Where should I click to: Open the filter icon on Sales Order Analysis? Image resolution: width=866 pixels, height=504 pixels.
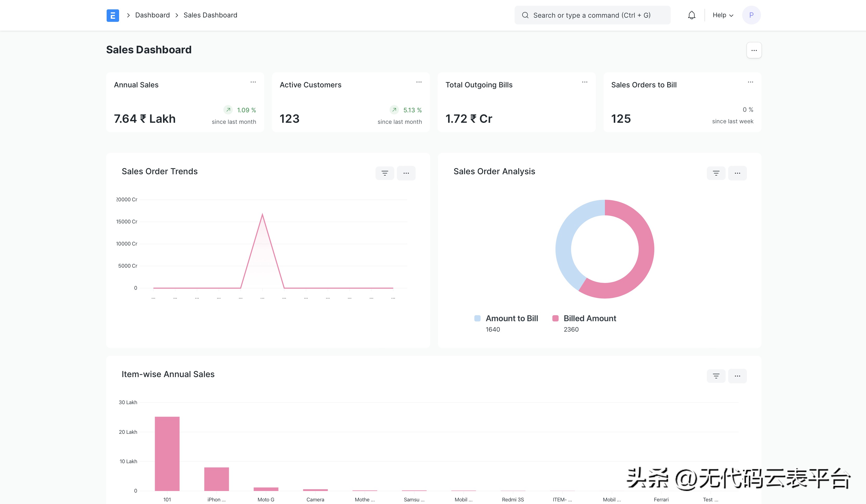click(x=716, y=173)
